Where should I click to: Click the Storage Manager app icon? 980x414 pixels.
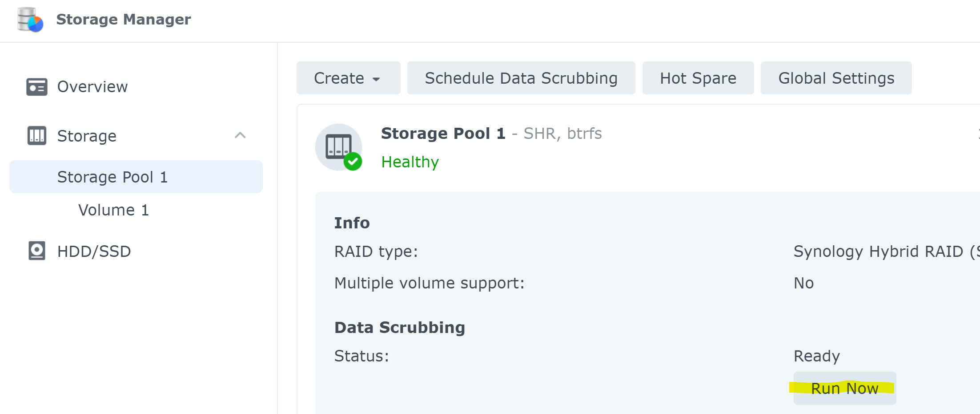[x=30, y=20]
